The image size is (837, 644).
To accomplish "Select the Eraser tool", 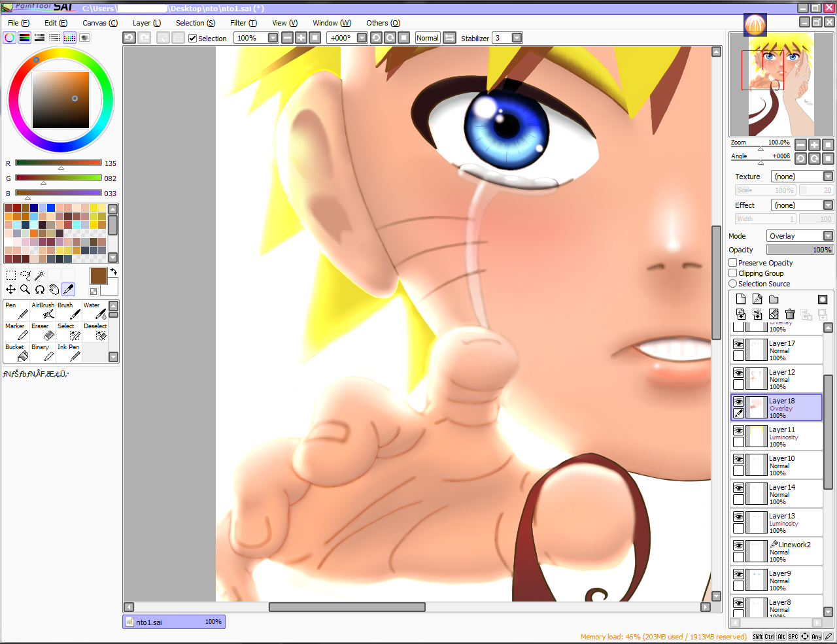I will pos(43,331).
